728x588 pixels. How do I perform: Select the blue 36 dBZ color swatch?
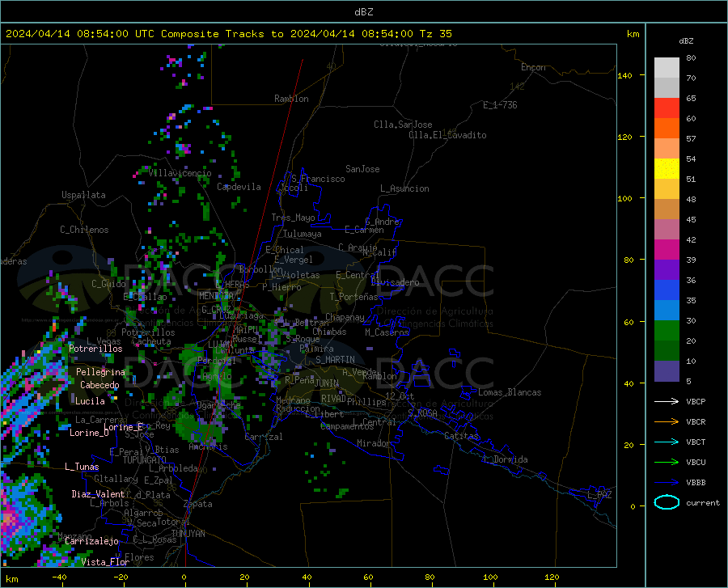tap(667, 290)
